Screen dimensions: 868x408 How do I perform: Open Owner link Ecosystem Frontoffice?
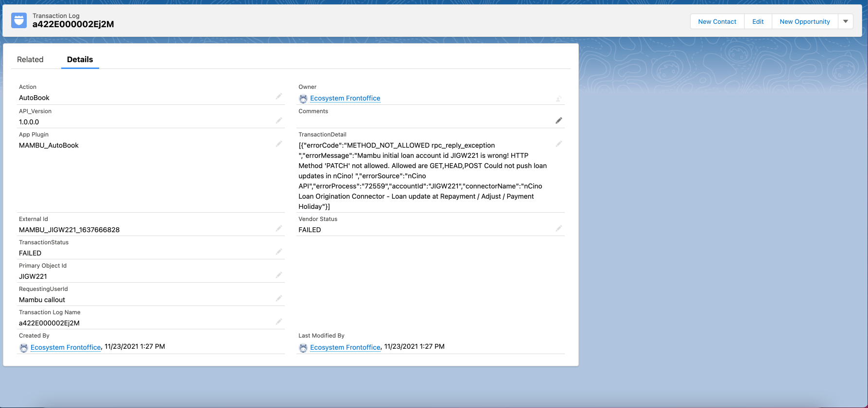345,98
